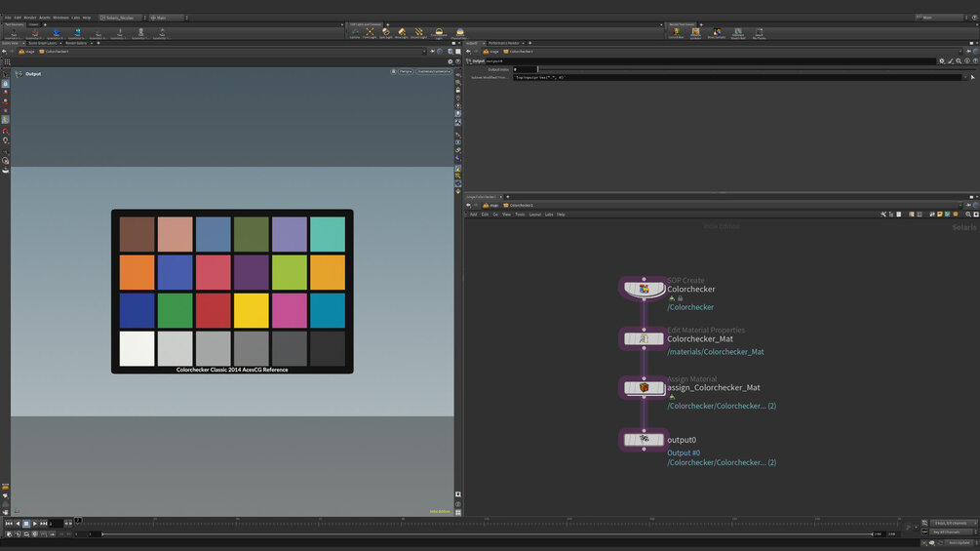Click the first tool on the render shelf

tap(677, 32)
